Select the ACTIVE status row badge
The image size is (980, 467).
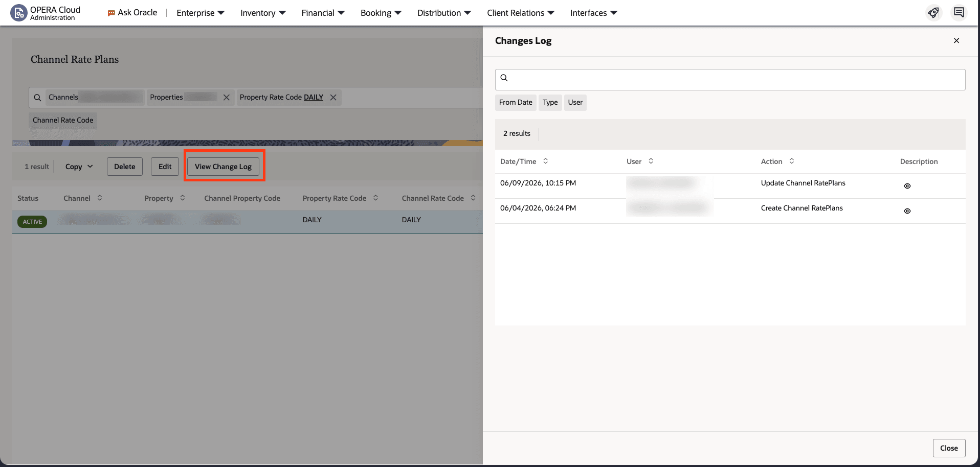tap(32, 222)
